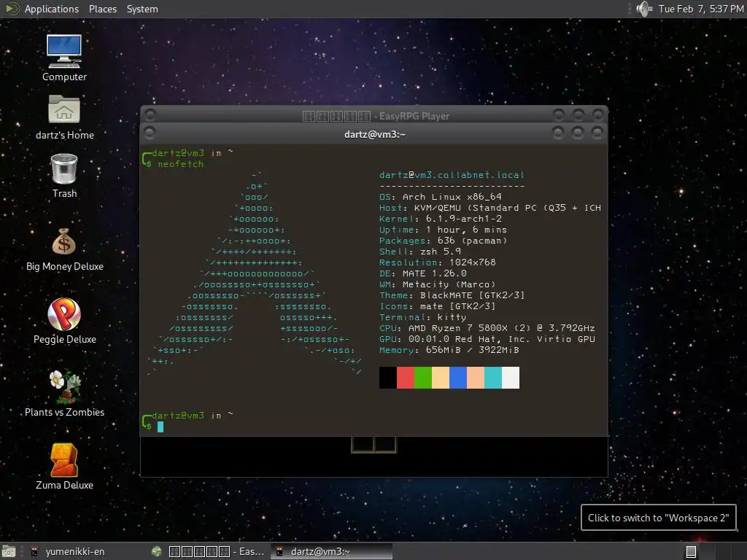The height and width of the screenshot is (560, 747).
Task: Click the 'Theme: BlackMATE [GTK2/3]' line
Action: click(452, 295)
